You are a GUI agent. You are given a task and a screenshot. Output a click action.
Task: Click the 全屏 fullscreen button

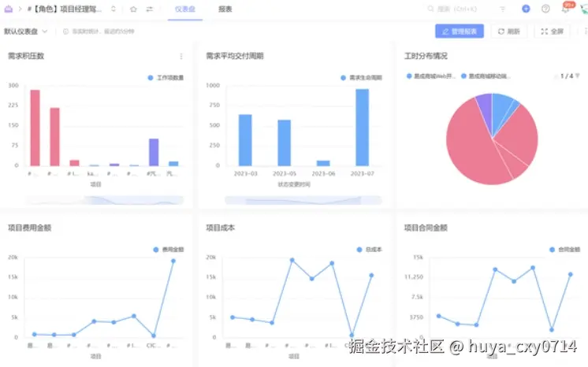tap(552, 32)
